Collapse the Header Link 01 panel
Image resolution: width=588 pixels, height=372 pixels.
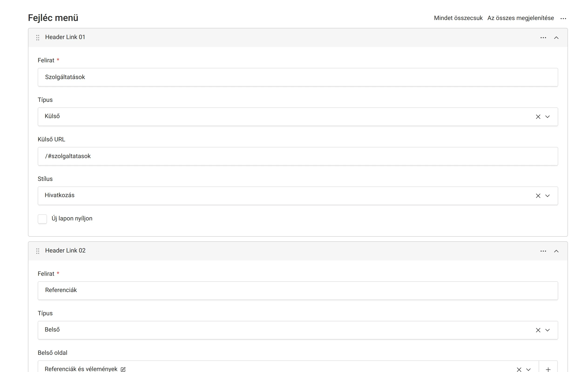pyautogui.click(x=556, y=38)
